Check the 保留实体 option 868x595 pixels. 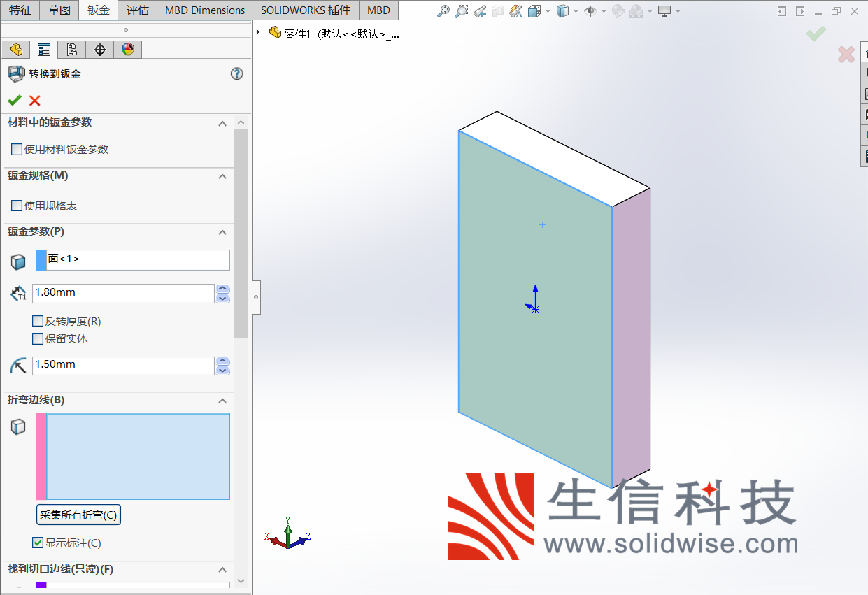click(38, 338)
